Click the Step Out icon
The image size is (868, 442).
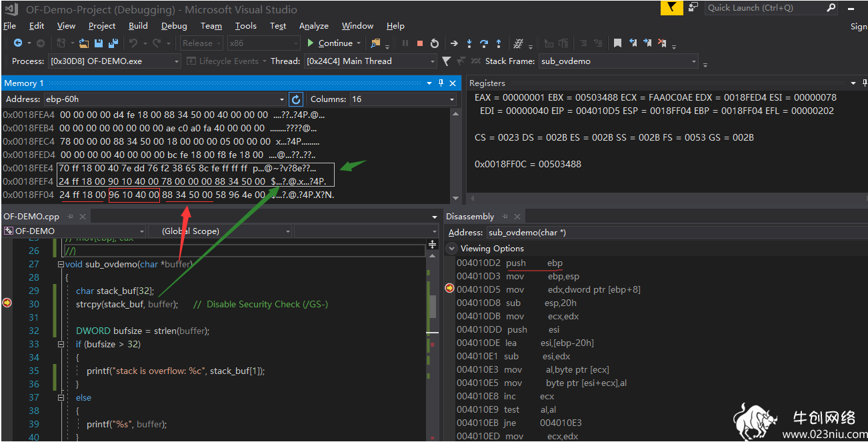(x=499, y=43)
